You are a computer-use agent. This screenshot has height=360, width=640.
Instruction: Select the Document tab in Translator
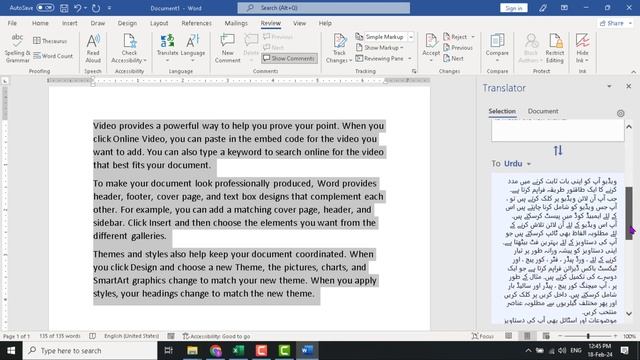(543, 111)
